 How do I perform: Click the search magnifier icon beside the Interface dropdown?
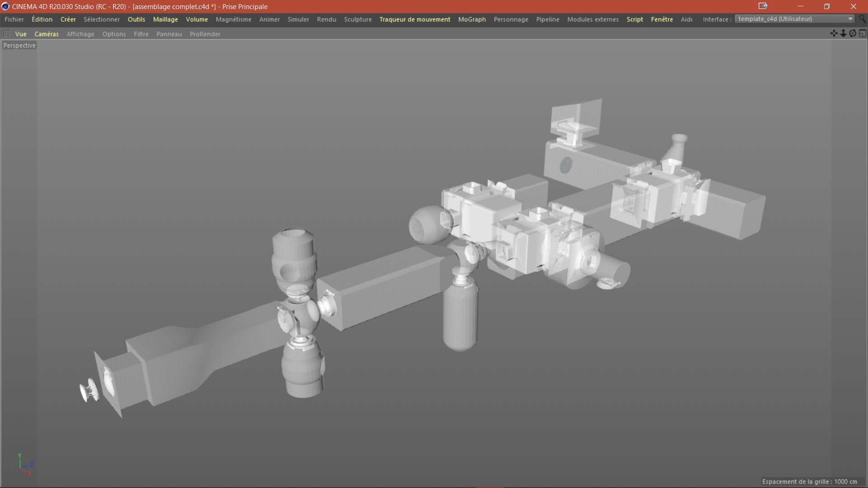(x=863, y=19)
